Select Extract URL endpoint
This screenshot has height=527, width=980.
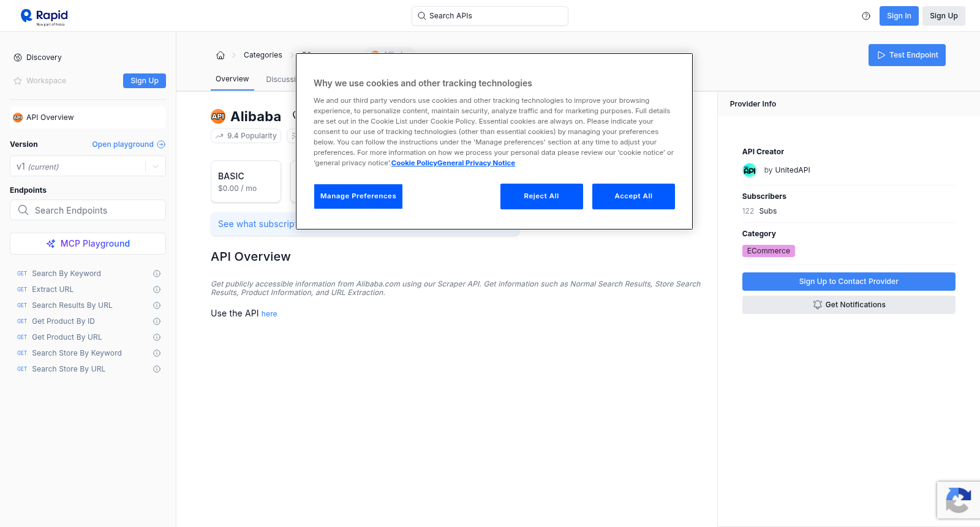pyautogui.click(x=53, y=290)
